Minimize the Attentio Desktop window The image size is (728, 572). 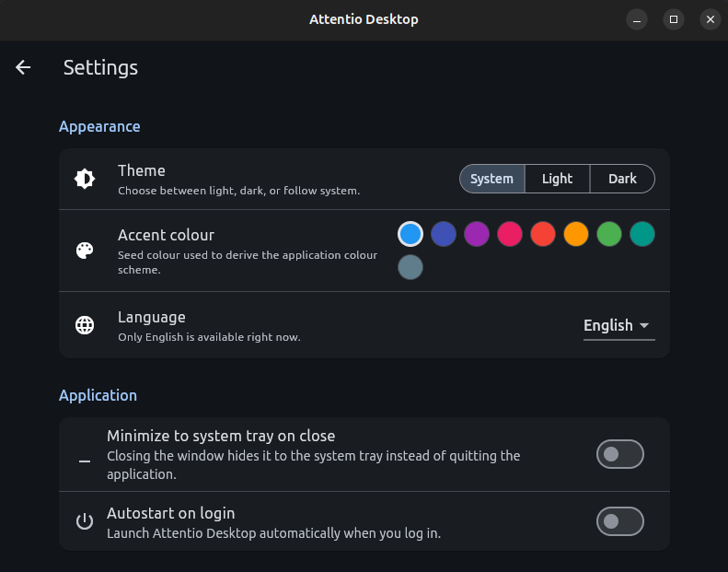pos(637,19)
